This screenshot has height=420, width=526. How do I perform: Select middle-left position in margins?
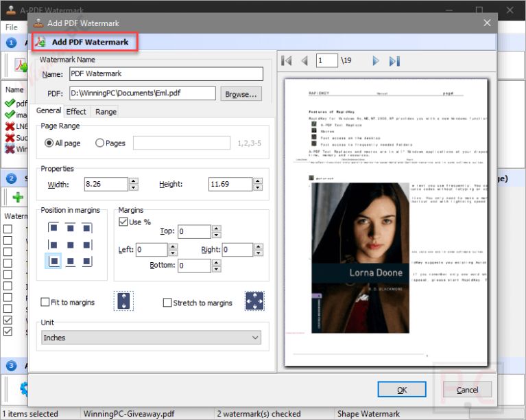point(53,245)
